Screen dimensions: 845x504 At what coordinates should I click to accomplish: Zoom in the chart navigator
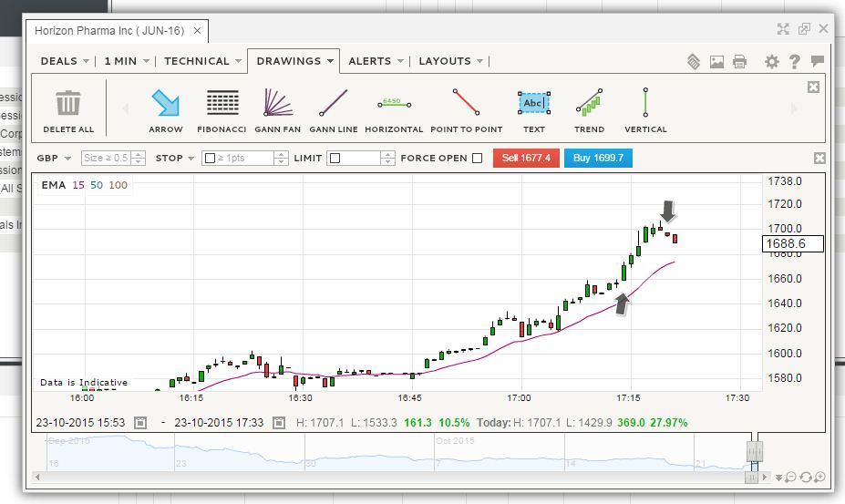pyautogui.click(x=819, y=477)
